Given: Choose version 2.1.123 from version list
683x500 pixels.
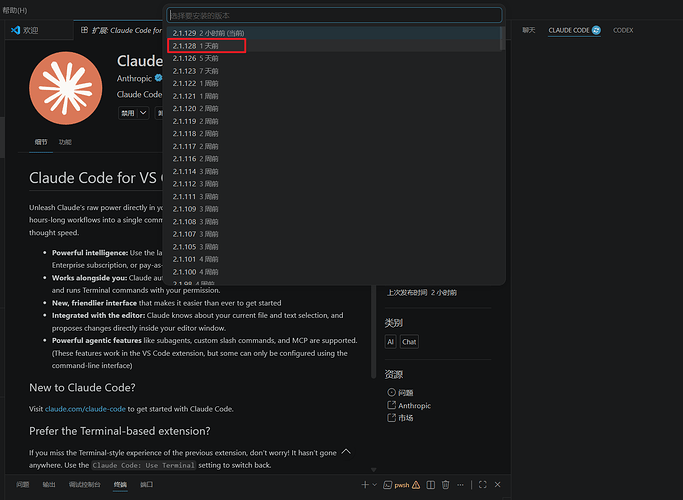Looking at the screenshot, I should 334,71.
